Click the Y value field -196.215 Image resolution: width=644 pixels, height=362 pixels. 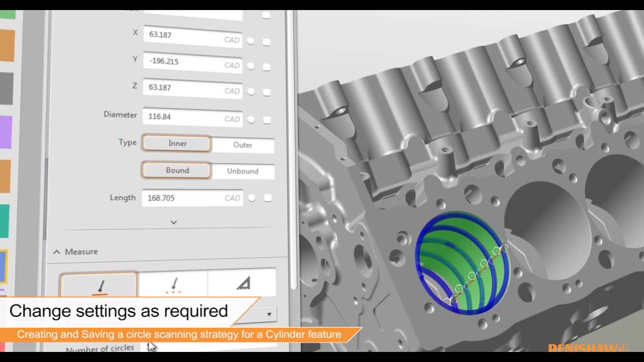coord(192,62)
